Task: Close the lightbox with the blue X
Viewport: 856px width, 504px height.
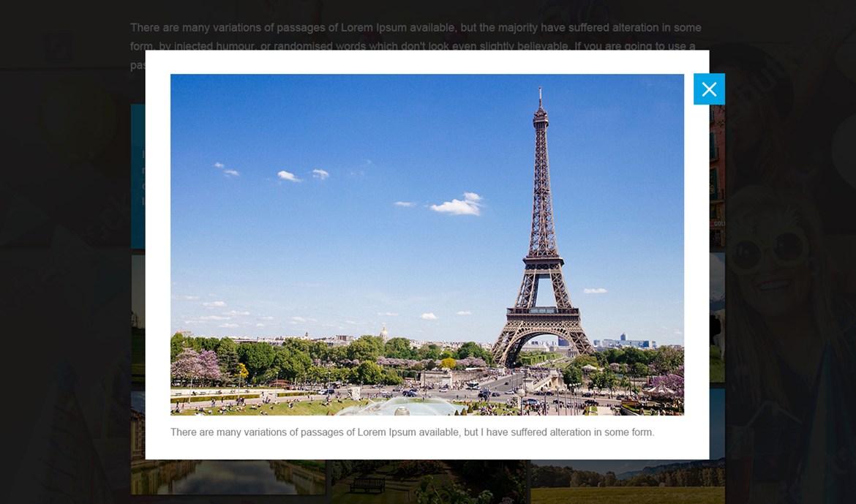Action: tap(709, 89)
